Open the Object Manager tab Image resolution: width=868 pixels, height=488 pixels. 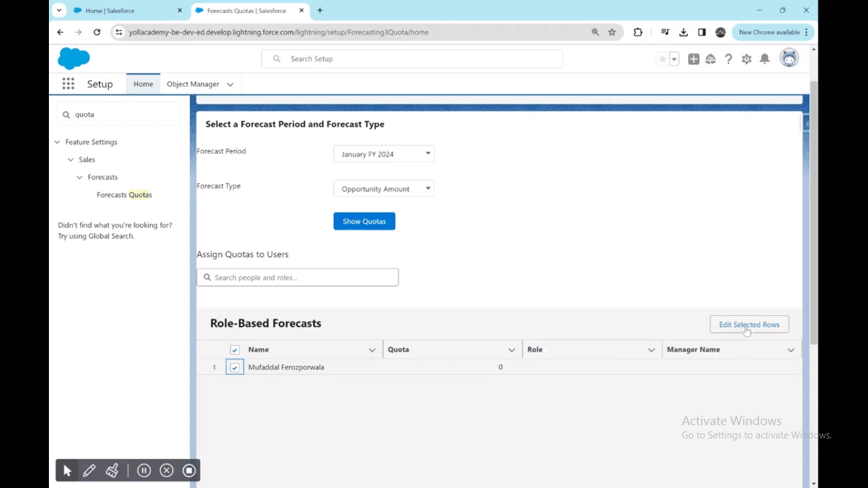click(193, 84)
